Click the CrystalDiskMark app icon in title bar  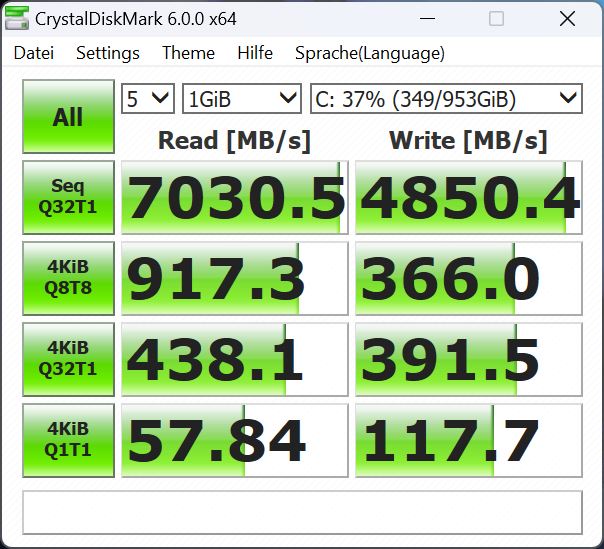(x=17, y=18)
